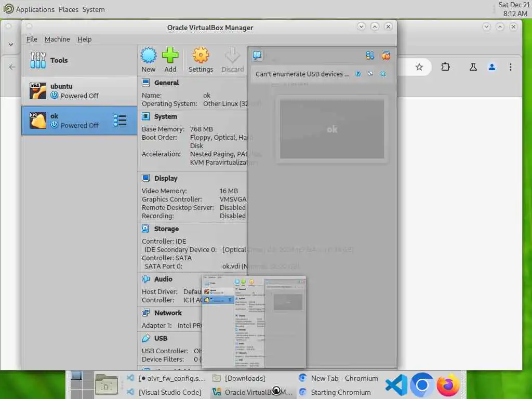Open the File menu
Screen dimensions: 532x399
(x=32, y=39)
